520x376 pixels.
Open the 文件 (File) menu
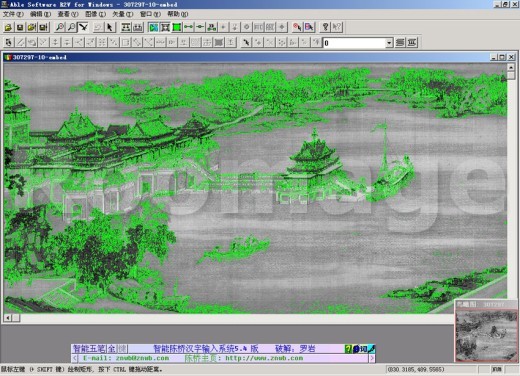[13, 14]
